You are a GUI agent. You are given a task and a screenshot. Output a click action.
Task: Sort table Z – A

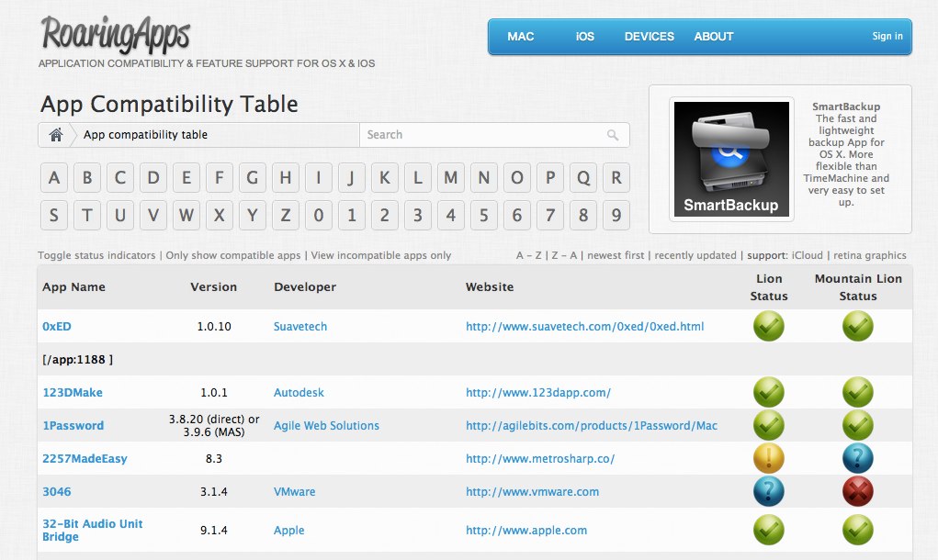(564, 255)
